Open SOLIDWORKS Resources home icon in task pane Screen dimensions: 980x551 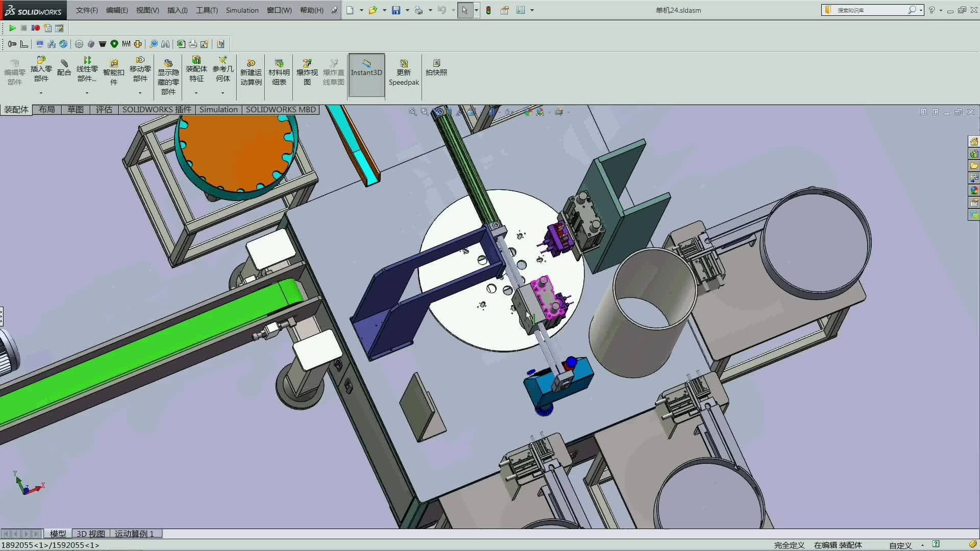(x=974, y=142)
